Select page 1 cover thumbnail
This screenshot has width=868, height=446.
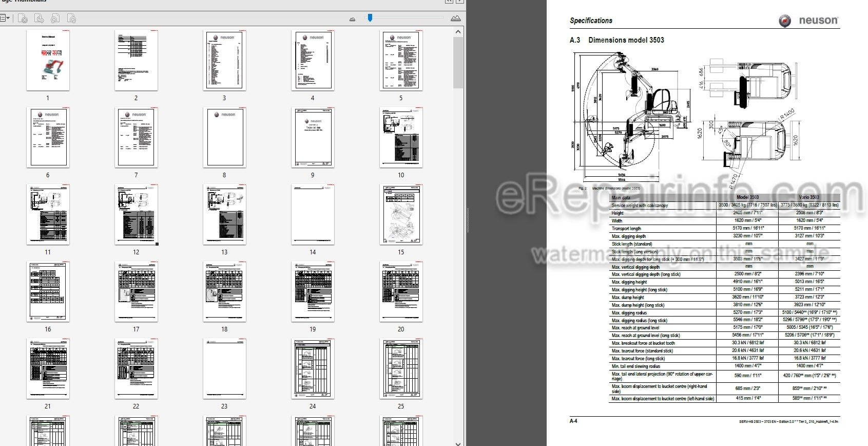tap(48, 61)
